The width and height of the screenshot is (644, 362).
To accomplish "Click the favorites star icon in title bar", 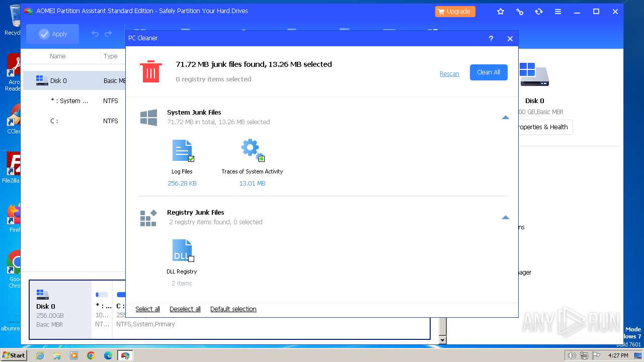I will [501, 12].
